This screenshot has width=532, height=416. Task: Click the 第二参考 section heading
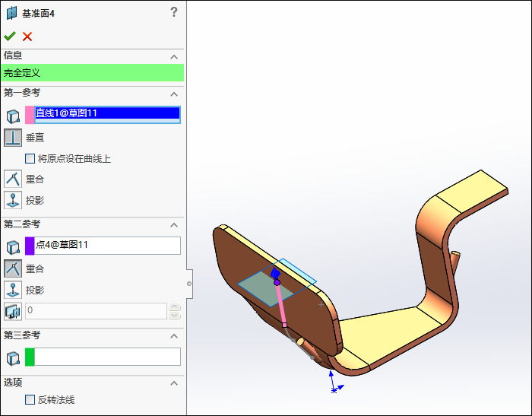point(22,224)
